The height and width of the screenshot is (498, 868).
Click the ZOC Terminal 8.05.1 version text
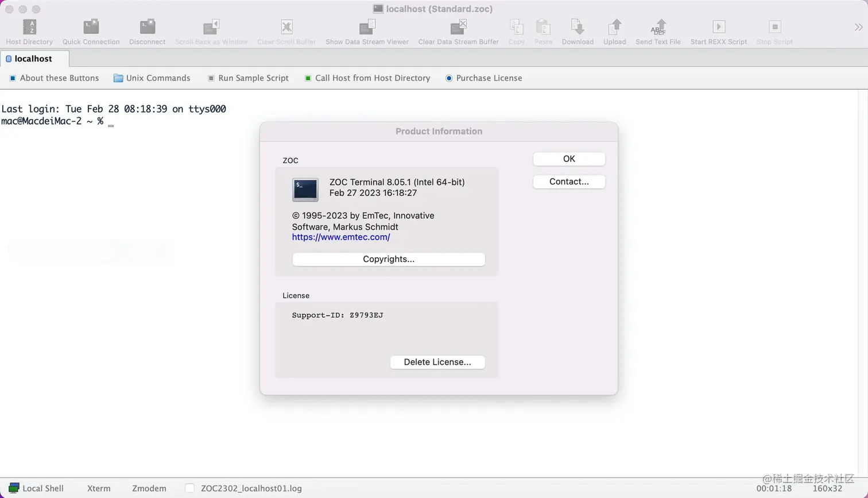pos(397,182)
